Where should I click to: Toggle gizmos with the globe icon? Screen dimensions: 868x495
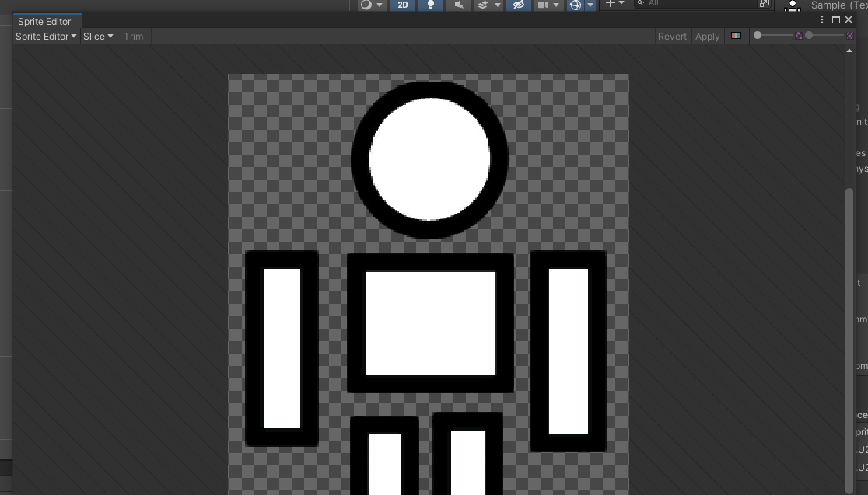click(575, 5)
